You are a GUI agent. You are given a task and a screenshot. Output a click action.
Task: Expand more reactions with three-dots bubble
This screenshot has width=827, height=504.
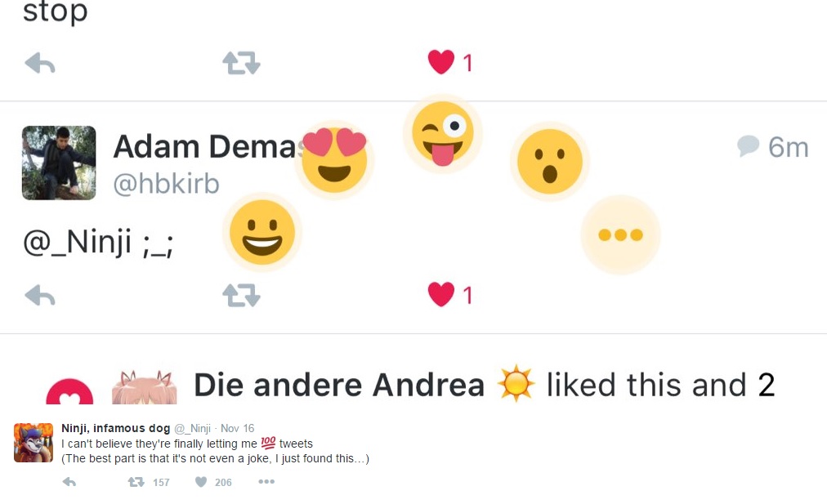620,234
